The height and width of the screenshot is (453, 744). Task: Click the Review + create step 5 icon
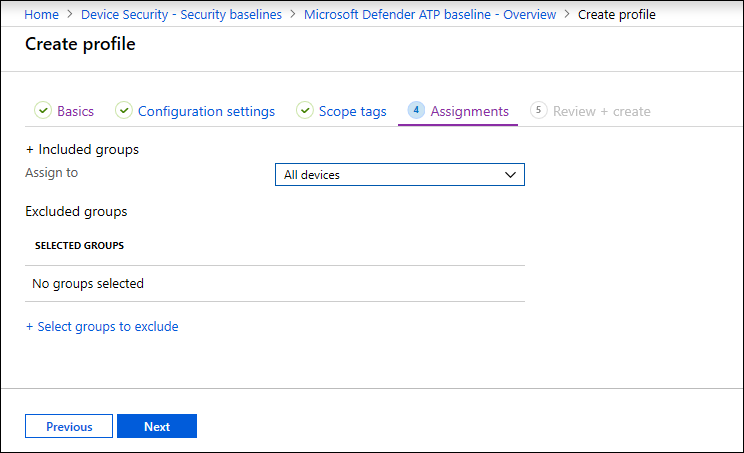[539, 111]
